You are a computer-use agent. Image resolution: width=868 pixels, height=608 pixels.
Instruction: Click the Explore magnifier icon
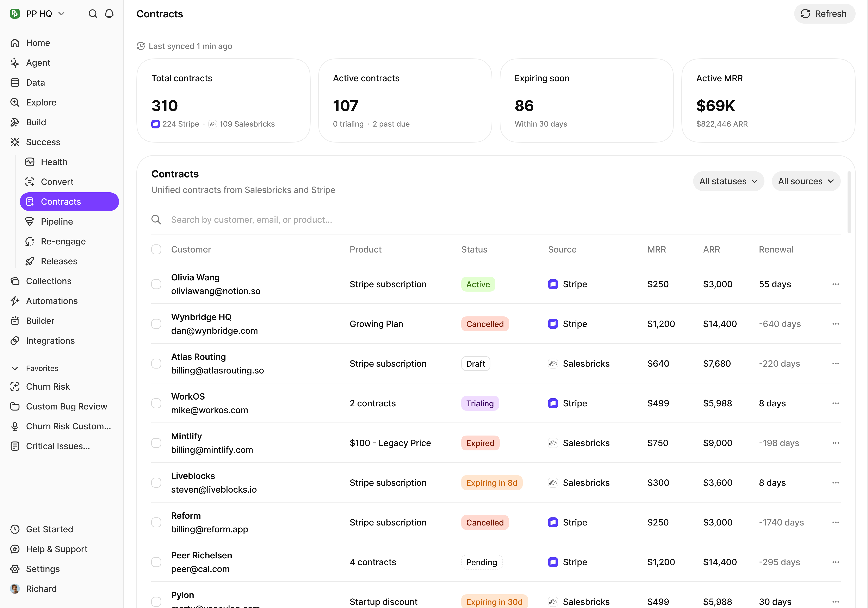coord(15,103)
